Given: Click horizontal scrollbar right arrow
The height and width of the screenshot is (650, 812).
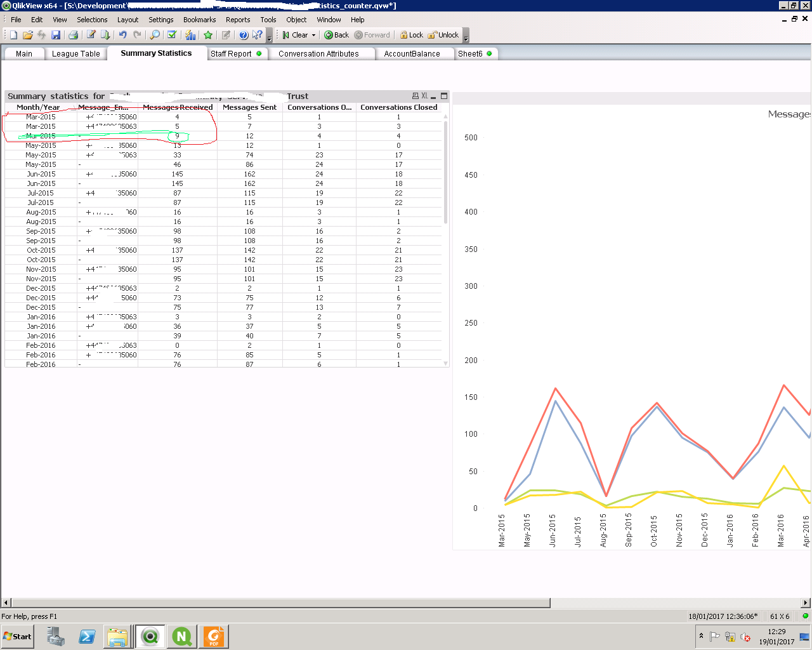Looking at the screenshot, I should [x=806, y=602].
